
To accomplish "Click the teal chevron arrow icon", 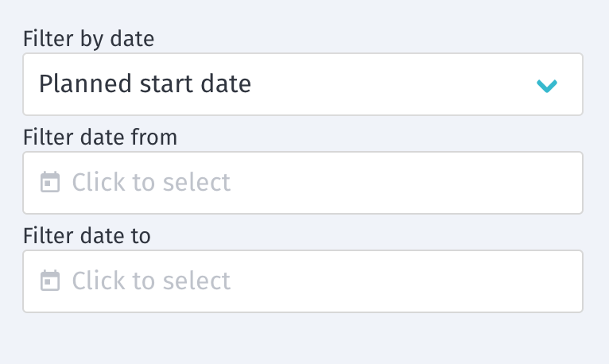I will click(546, 85).
